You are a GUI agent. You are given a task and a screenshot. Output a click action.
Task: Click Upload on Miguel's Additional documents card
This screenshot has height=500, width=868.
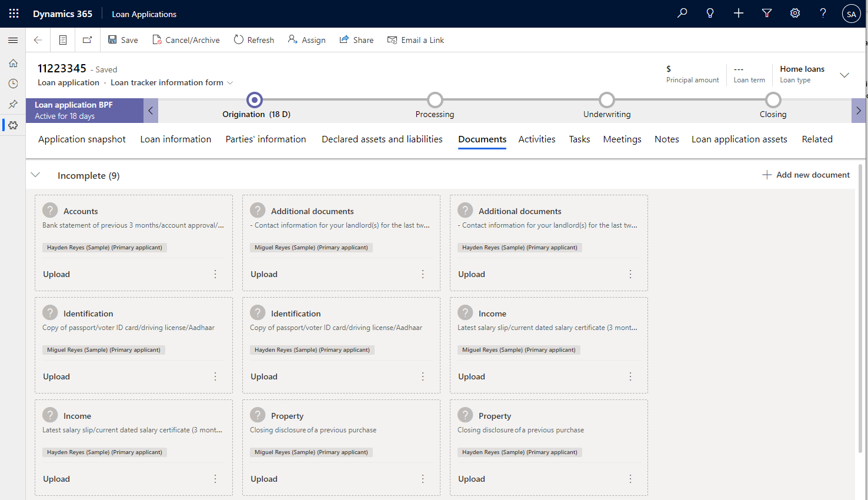click(264, 274)
